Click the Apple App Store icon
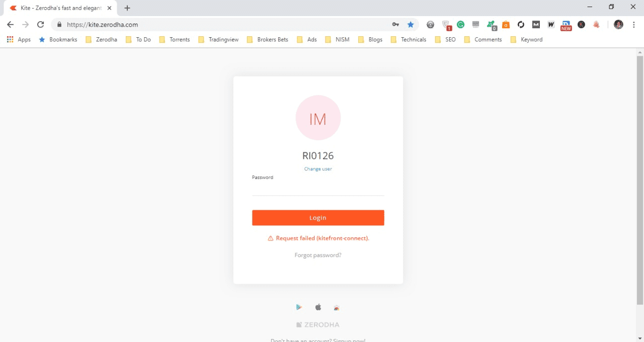This screenshot has width=644, height=342. [318, 307]
